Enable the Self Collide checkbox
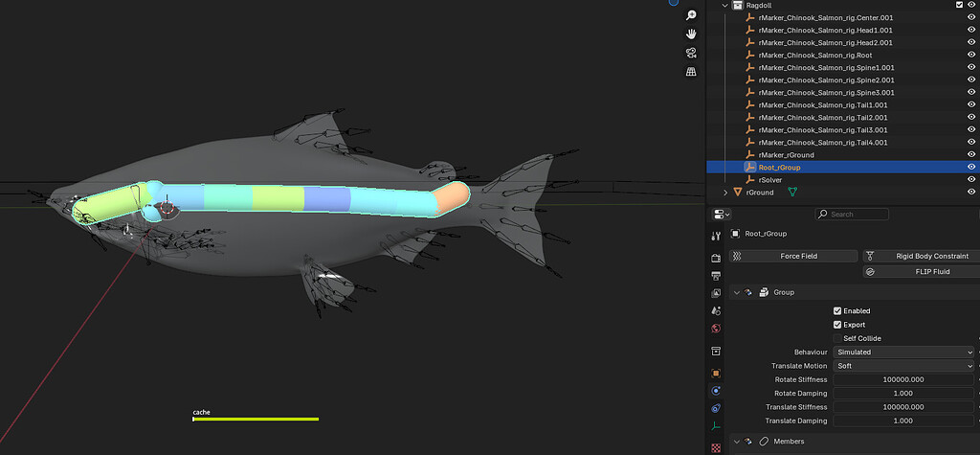The width and height of the screenshot is (980, 455). [837, 338]
